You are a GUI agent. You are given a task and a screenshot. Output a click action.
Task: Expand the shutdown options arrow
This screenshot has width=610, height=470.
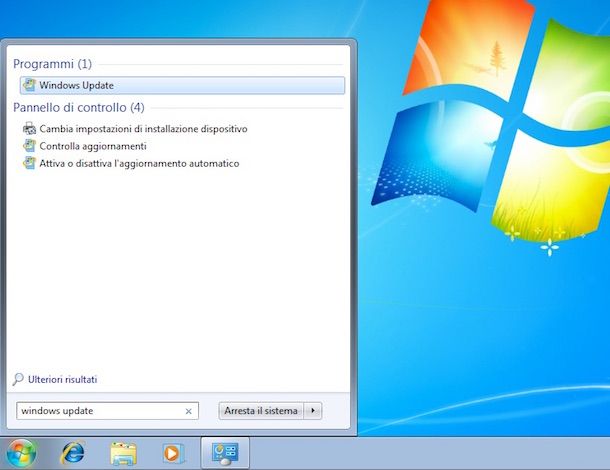click(x=313, y=411)
